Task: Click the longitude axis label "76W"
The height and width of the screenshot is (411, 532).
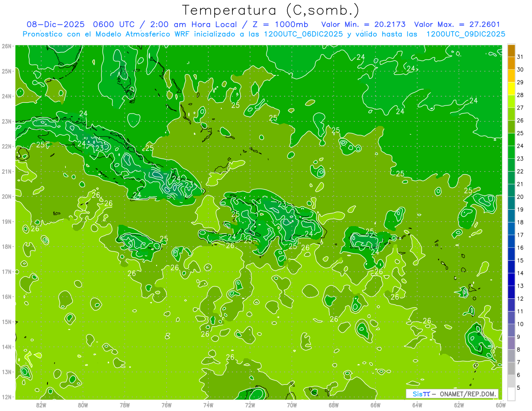Action: [x=166, y=405]
